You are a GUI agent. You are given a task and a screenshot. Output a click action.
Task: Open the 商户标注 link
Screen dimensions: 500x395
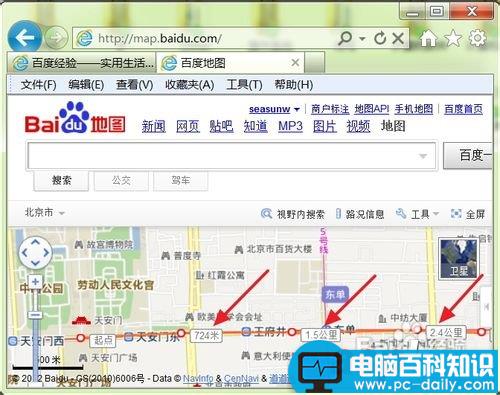point(330,109)
